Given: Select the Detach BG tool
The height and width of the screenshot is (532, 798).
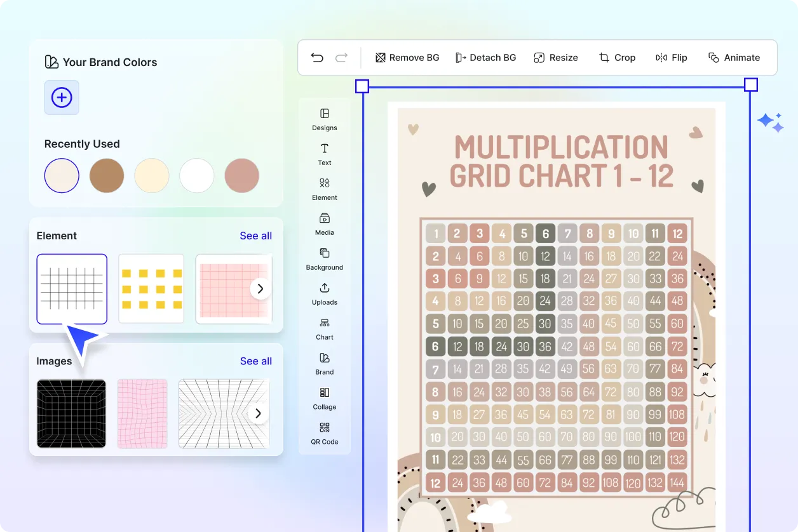Looking at the screenshot, I should point(485,58).
